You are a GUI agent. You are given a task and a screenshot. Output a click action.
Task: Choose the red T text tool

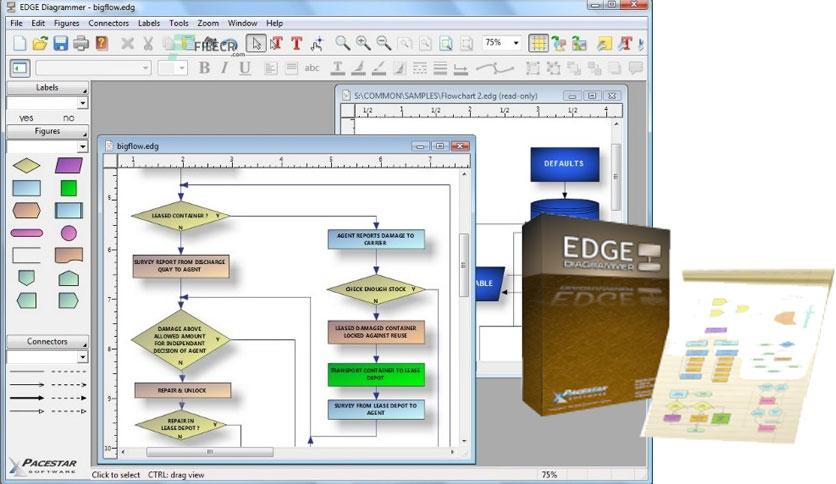[296, 43]
